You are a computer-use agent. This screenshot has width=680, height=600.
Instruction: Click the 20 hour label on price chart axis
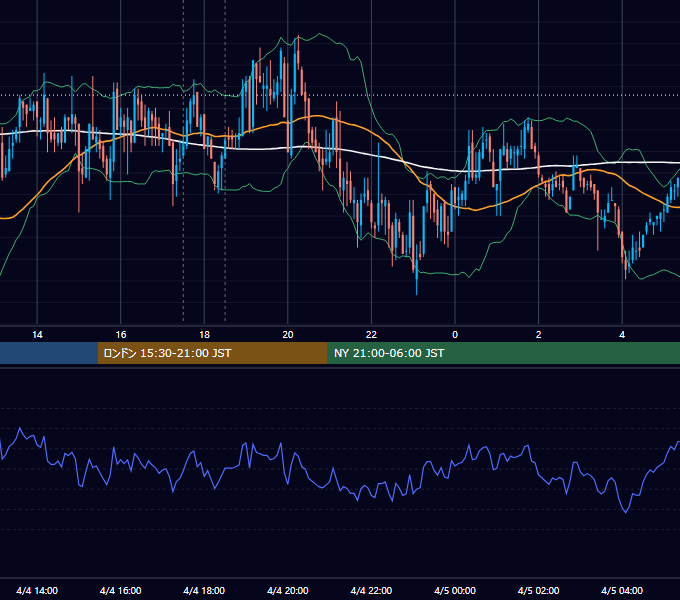click(x=288, y=335)
